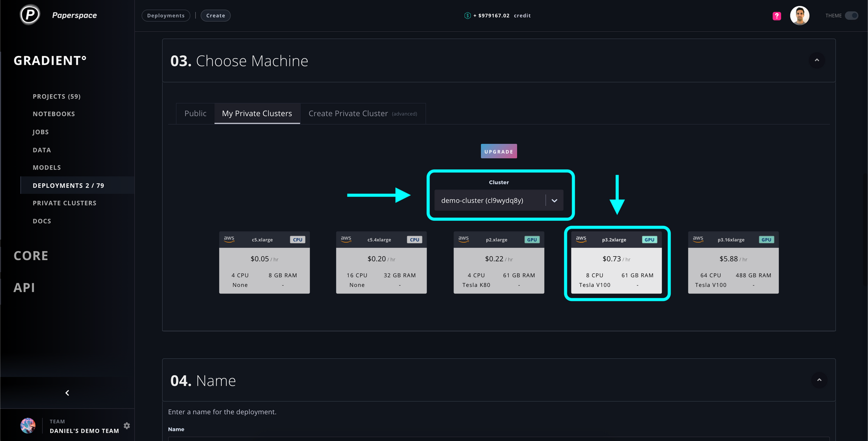
Task: Click the 'Enter a name for the deployment.' text
Action: (222, 412)
